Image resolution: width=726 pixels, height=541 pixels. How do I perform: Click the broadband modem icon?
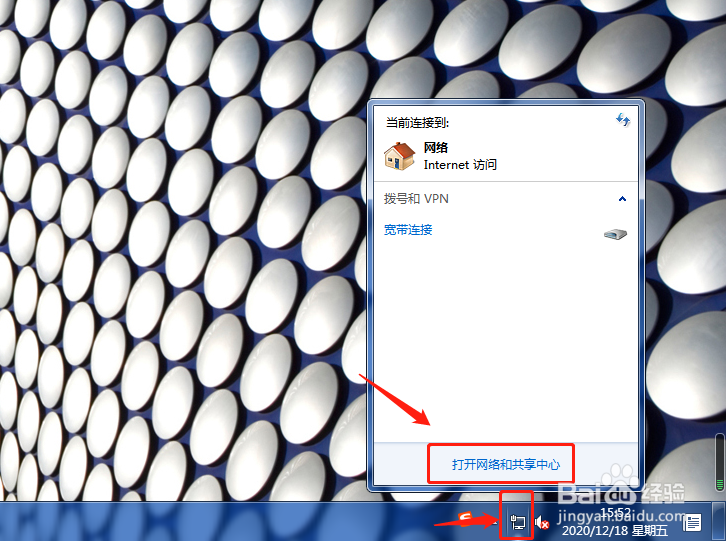615,234
